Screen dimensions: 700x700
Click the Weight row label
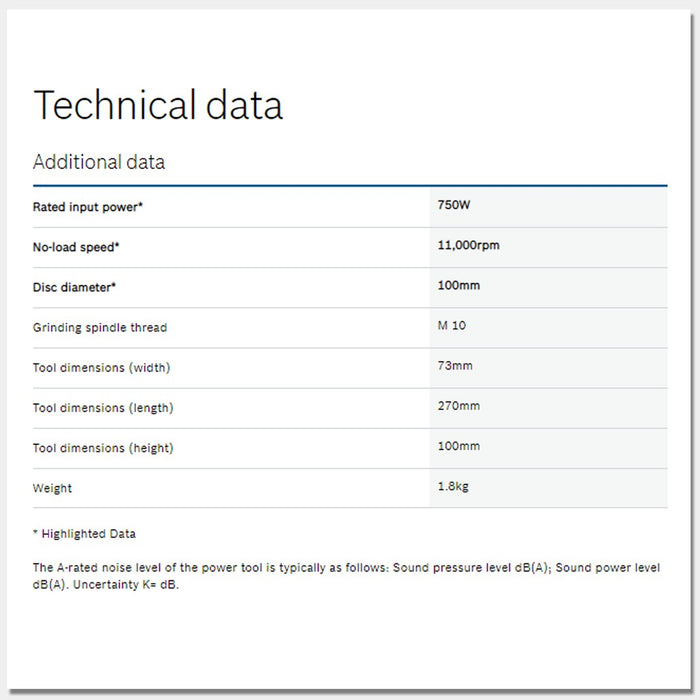tap(52, 489)
